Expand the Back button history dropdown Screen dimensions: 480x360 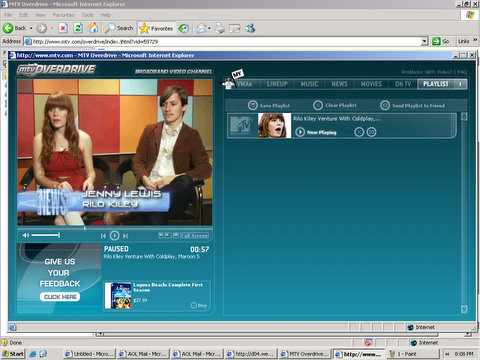point(31,28)
